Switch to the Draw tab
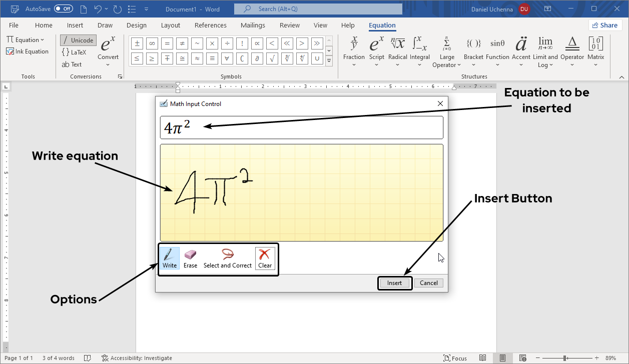 coord(105,25)
